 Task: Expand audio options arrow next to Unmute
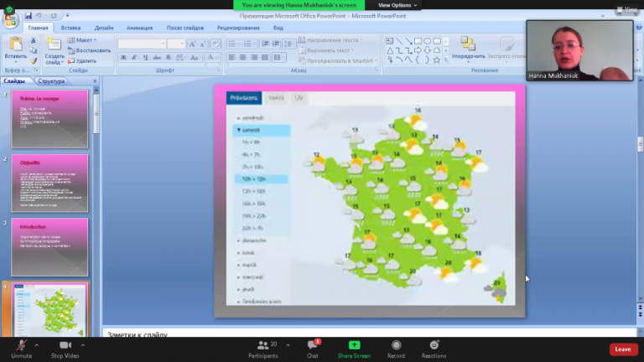pos(37,345)
